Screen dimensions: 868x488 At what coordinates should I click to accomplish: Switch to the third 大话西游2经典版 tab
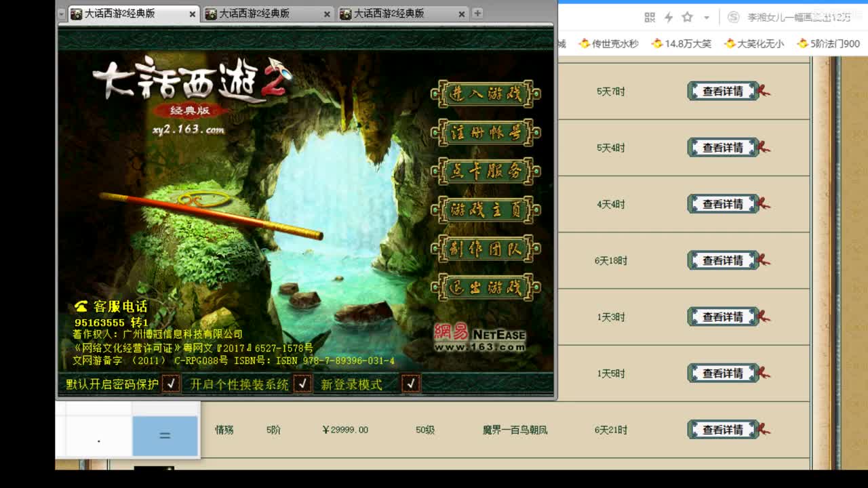pos(403,14)
